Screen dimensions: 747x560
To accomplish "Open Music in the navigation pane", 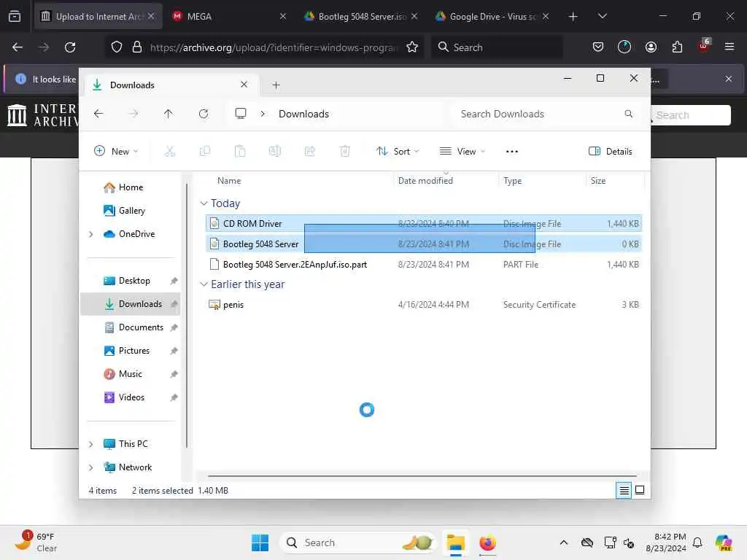I will pos(130,374).
